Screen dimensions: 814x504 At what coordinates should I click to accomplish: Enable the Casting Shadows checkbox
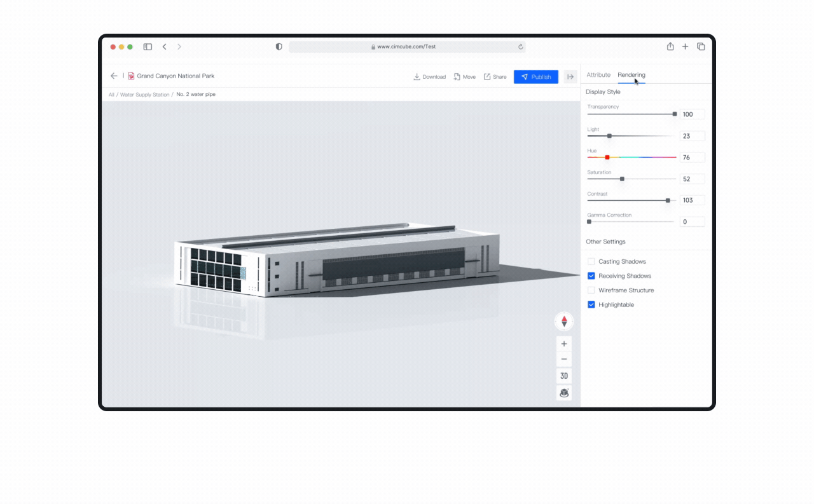pyautogui.click(x=591, y=262)
